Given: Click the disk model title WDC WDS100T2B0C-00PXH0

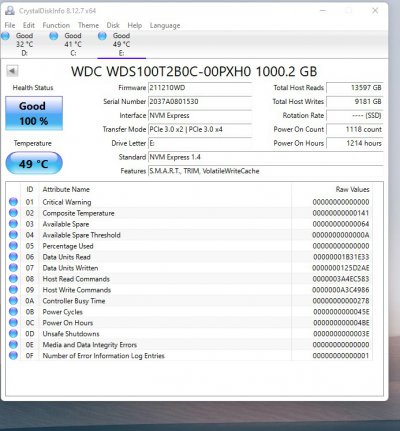Looking at the screenshot, I should [x=162, y=71].
